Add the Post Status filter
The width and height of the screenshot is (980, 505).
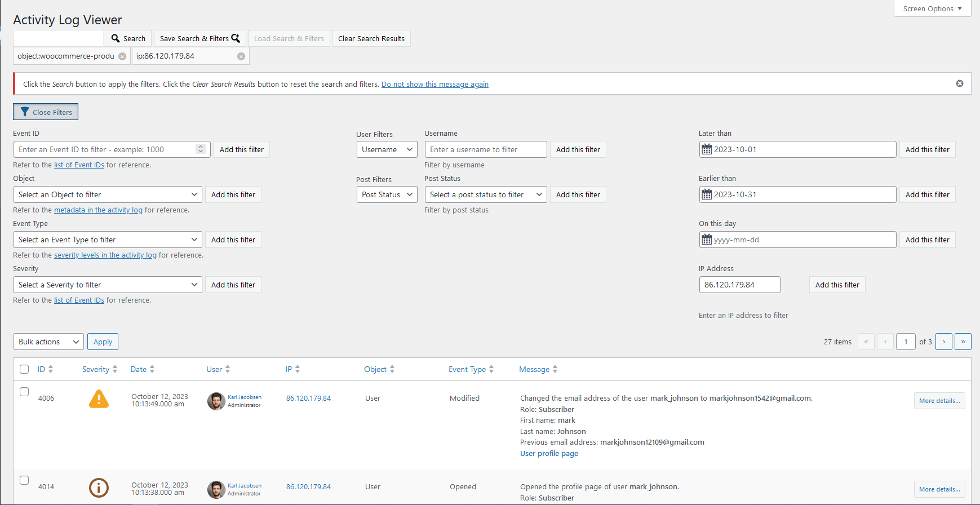[x=578, y=194]
